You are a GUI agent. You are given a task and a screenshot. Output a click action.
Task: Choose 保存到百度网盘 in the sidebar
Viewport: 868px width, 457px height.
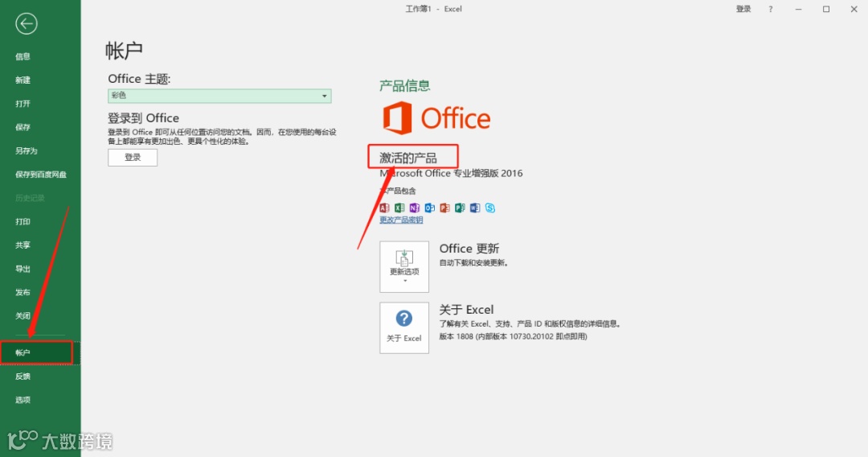40,175
